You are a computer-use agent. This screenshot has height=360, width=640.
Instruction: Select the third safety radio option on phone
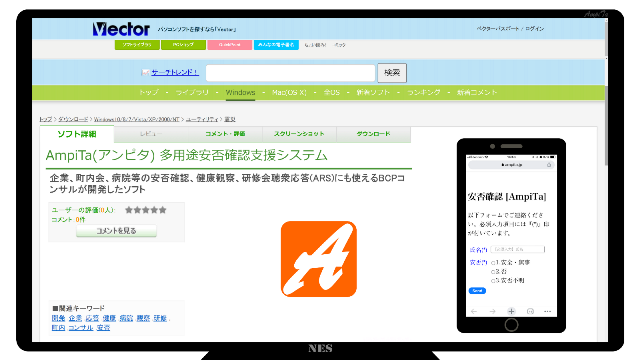pyautogui.click(x=493, y=280)
